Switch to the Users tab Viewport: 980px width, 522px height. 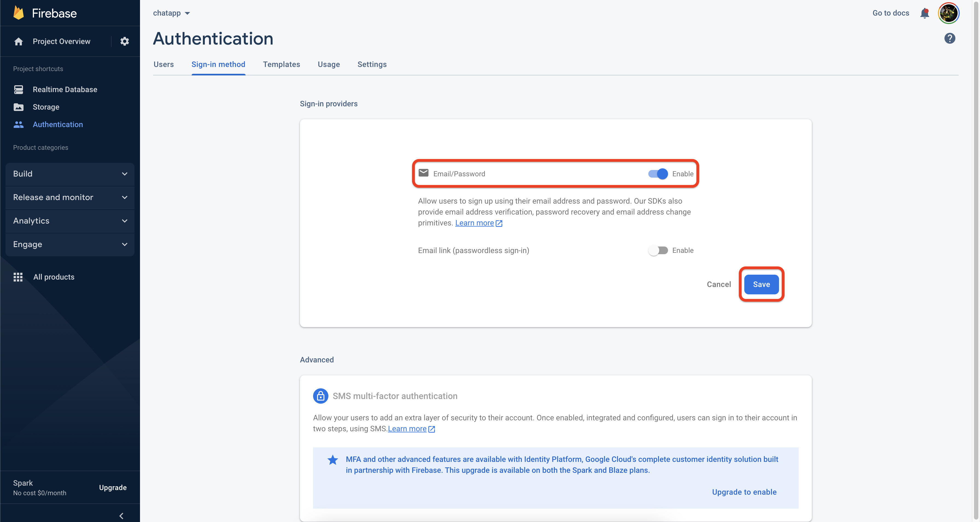pyautogui.click(x=163, y=64)
